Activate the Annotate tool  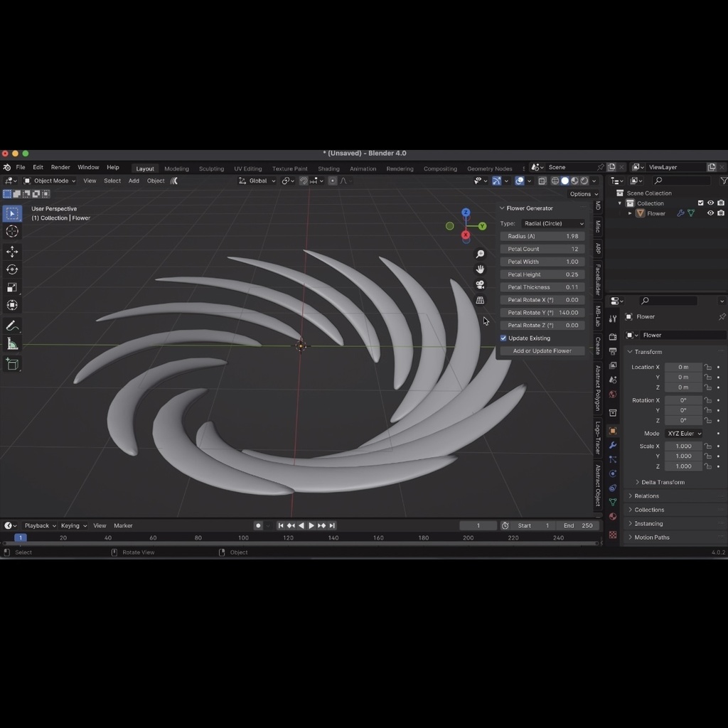pyautogui.click(x=11, y=325)
